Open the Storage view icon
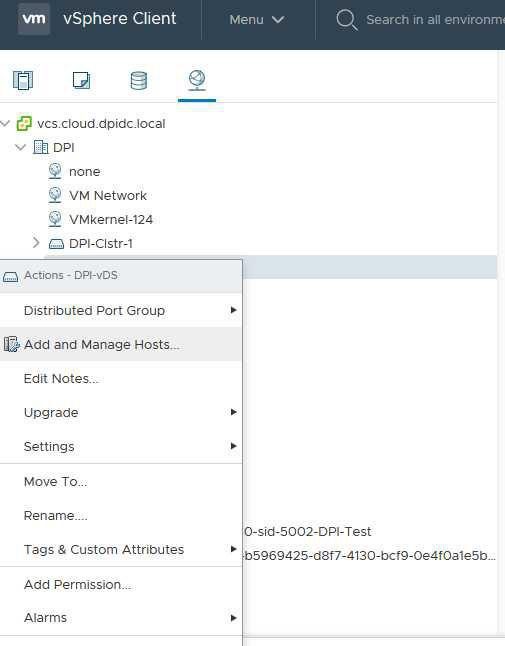This screenshot has width=505, height=646. tap(139, 80)
